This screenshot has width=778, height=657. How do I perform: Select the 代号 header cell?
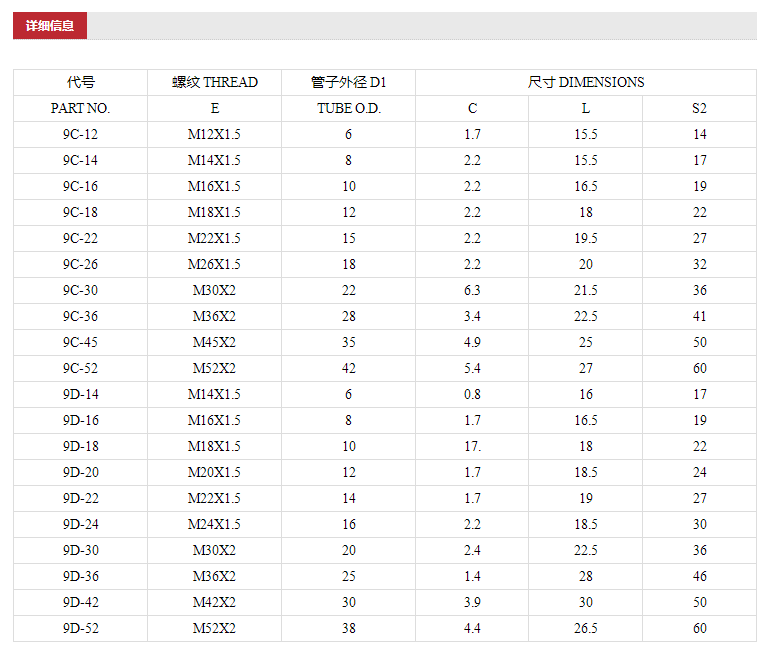click(80, 82)
